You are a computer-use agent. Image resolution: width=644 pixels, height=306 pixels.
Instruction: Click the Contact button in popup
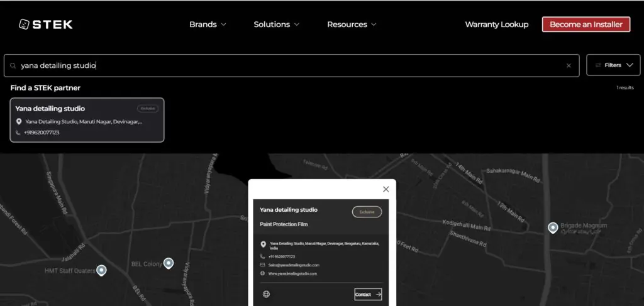(368, 295)
